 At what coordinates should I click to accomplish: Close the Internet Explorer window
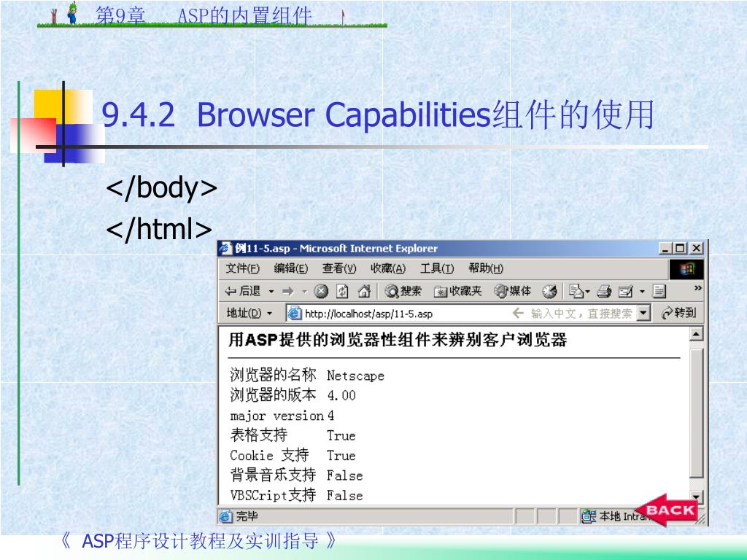697,248
